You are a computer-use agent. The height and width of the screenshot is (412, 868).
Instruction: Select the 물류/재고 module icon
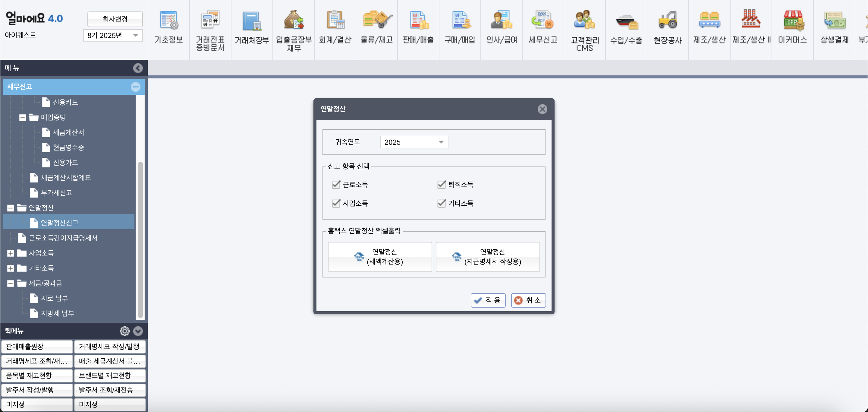coord(376,29)
